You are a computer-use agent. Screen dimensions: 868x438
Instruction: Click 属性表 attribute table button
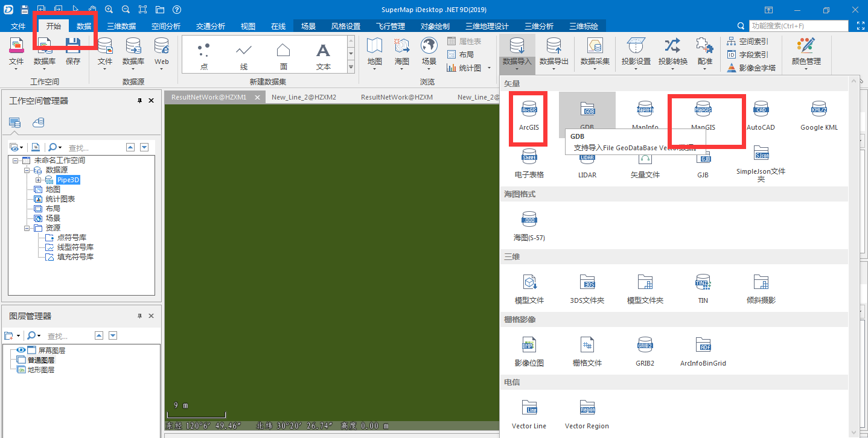point(464,41)
